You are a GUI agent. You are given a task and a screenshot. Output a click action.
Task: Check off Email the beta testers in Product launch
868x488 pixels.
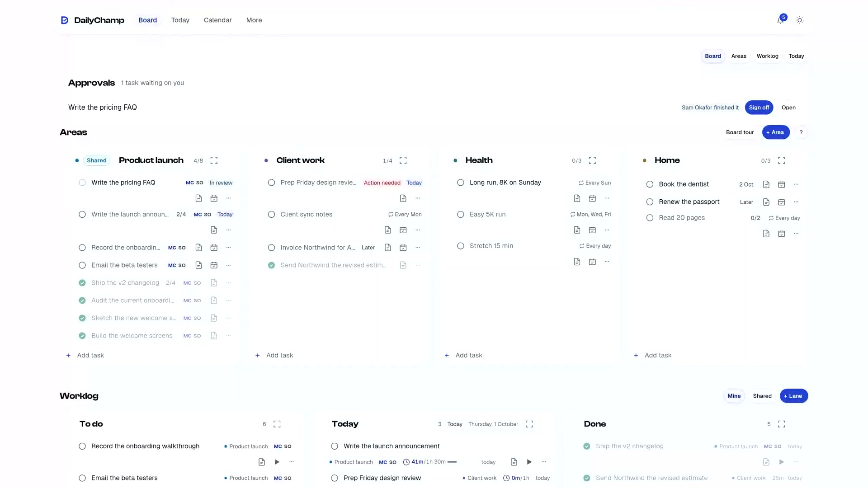click(x=82, y=265)
